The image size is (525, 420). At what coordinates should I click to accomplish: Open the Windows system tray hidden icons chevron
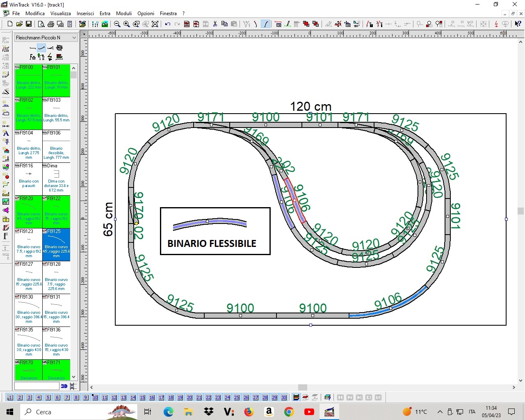(440, 412)
